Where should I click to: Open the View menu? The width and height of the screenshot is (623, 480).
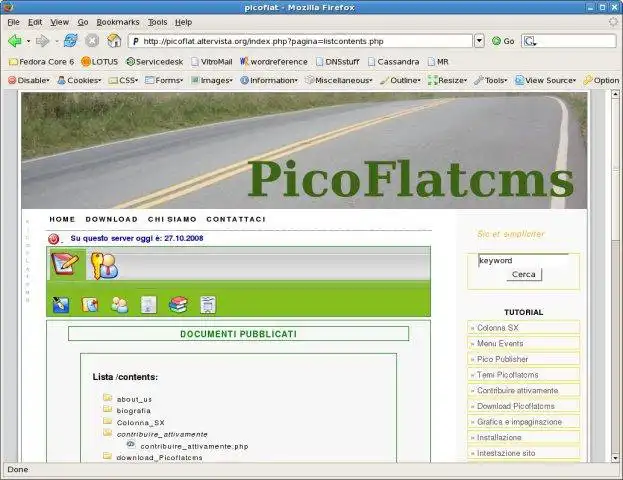coord(60,22)
